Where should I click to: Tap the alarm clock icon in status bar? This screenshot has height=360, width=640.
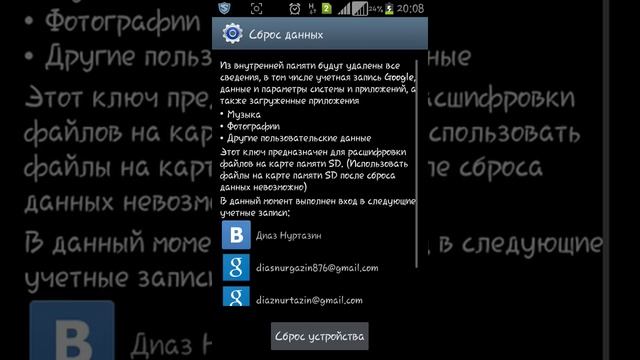294,9
